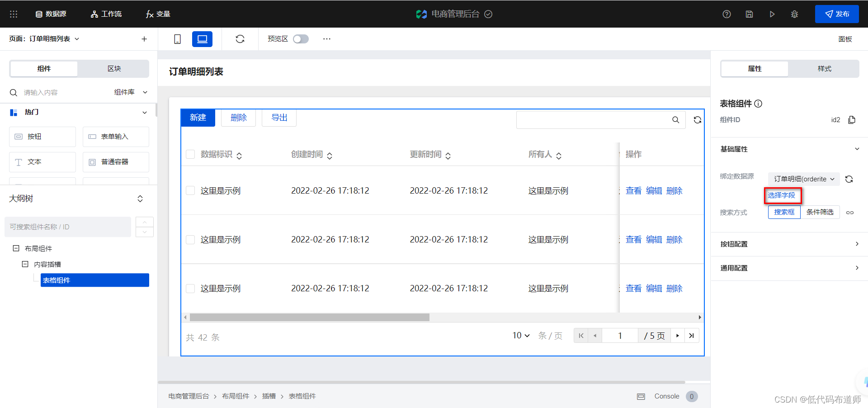This screenshot has height=408, width=868.
Task: Switch to the 属性 tab
Action: pos(755,69)
